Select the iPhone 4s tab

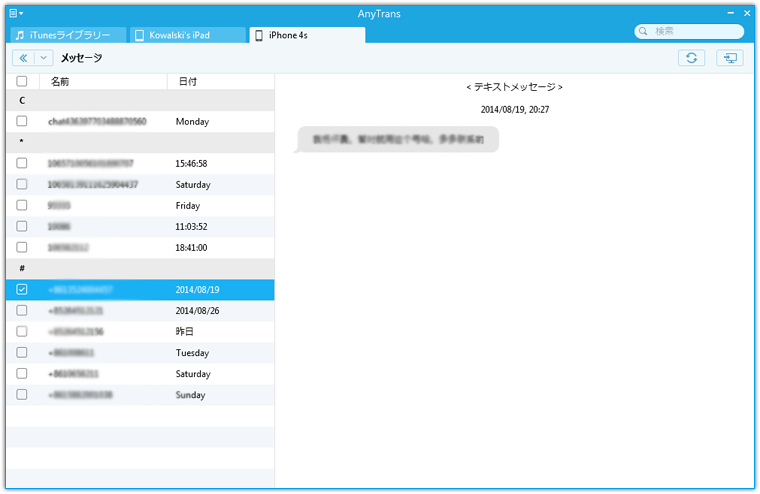click(x=307, y=35)
